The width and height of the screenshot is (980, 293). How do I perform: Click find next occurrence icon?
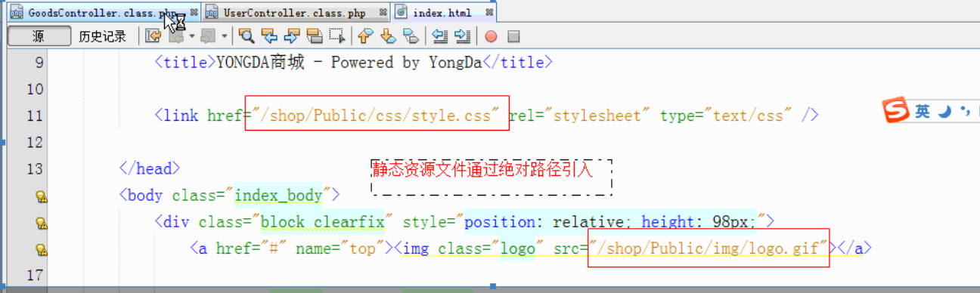tap(292, 35)
